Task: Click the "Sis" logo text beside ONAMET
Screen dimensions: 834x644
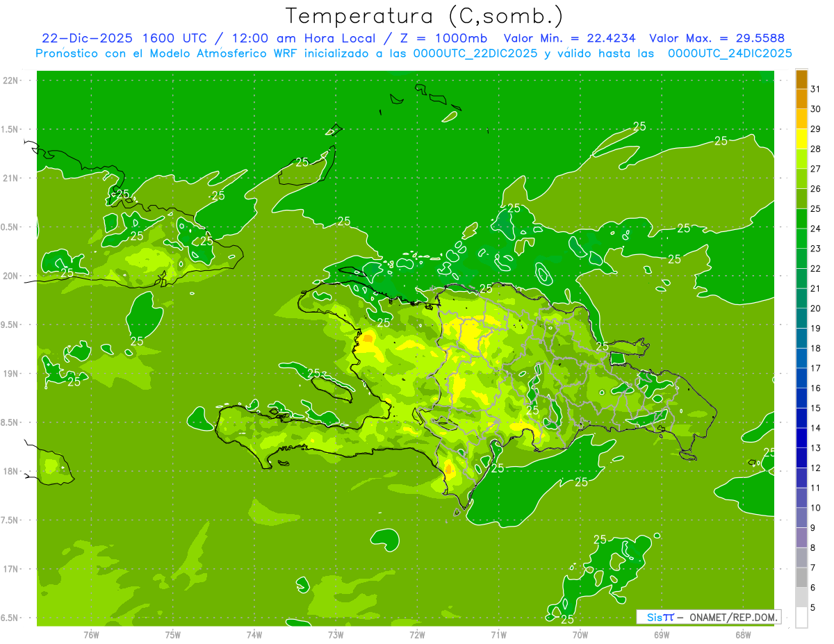Action: [655, 617]
